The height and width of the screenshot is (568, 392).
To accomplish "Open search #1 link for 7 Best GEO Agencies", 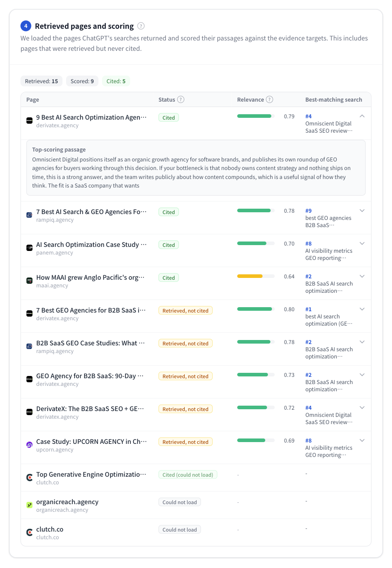I will click(x=308, y=309).
